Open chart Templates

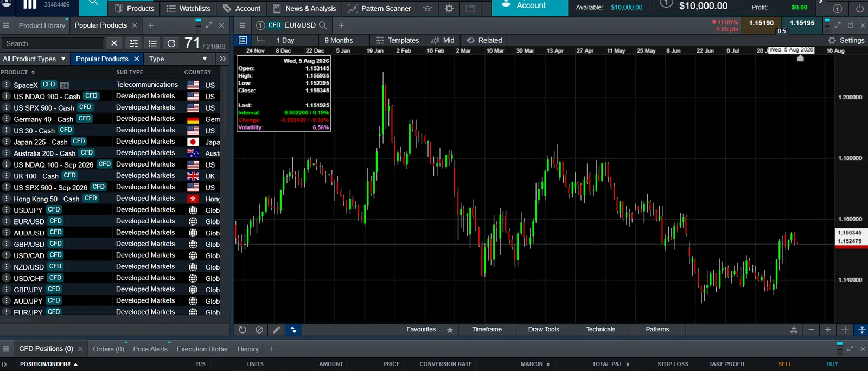(398, 40)
